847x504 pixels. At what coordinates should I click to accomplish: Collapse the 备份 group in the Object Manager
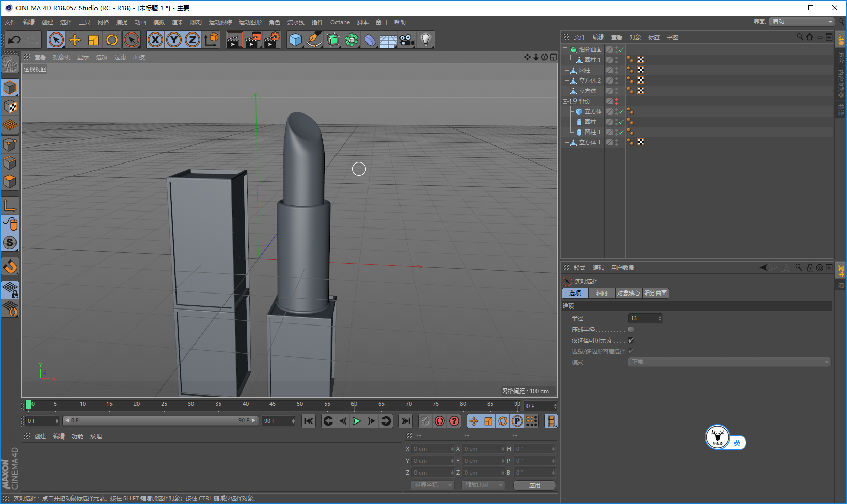tap(565, 102)
